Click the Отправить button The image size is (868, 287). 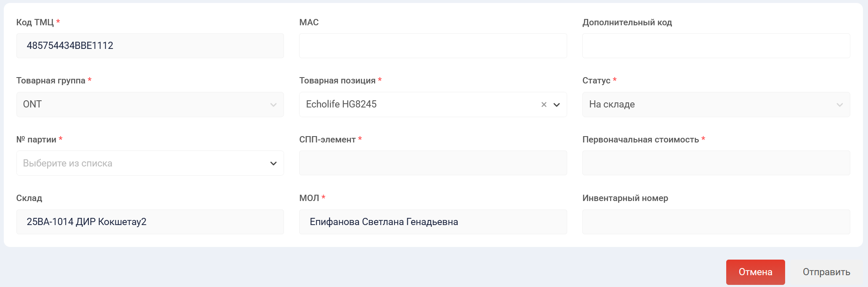[x=826, y=272]
